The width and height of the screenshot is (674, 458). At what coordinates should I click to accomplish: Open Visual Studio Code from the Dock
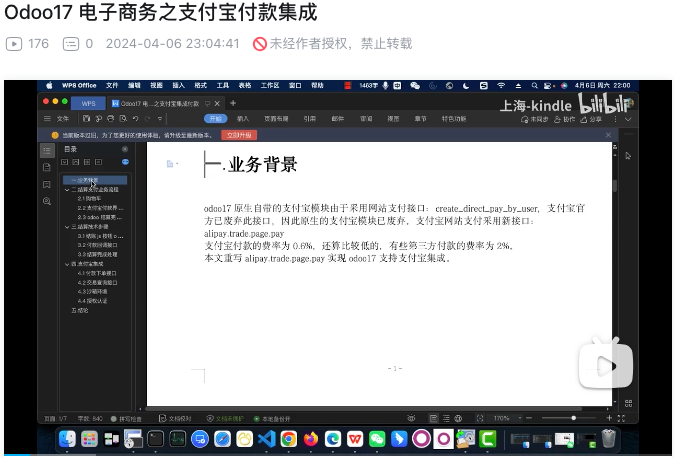[x=267, y=439]
